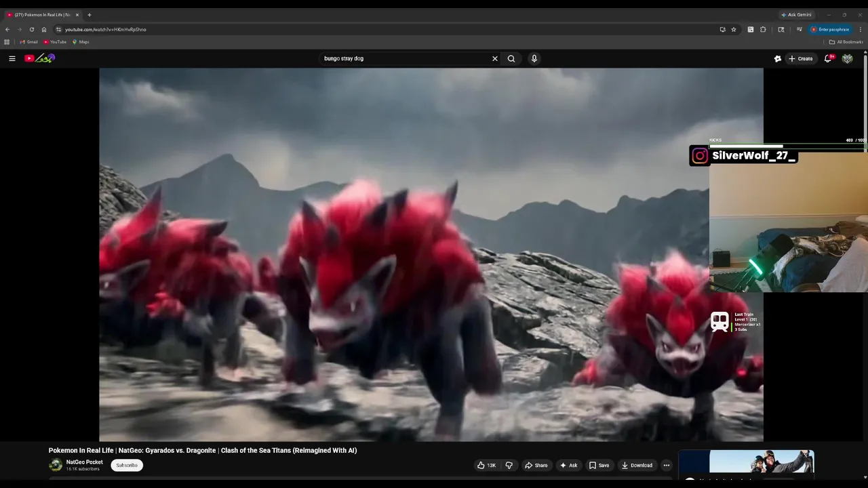868x488 pixels.
Task: Click the SilverWolf_27_ overlay name
Action: pos(753,156)
